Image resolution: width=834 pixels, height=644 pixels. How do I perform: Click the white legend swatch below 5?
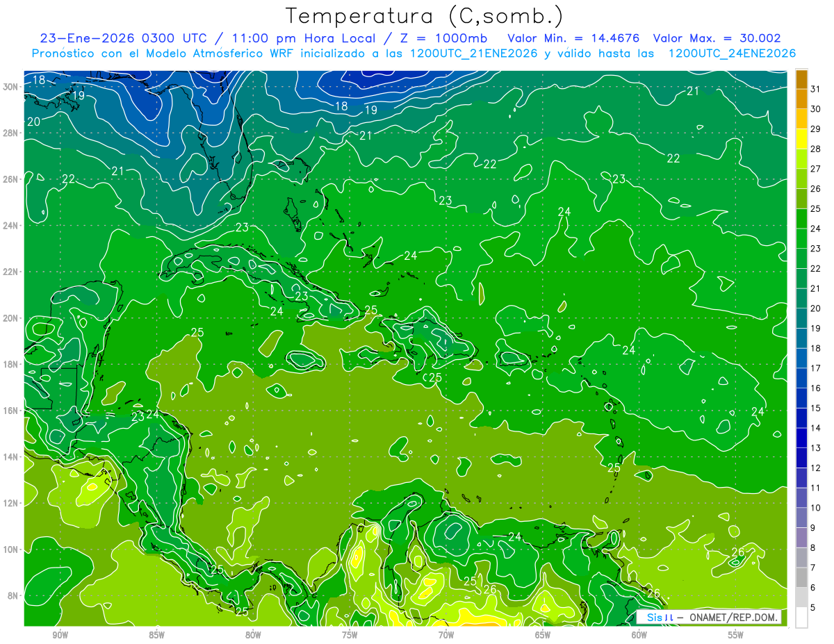(801, 618)
